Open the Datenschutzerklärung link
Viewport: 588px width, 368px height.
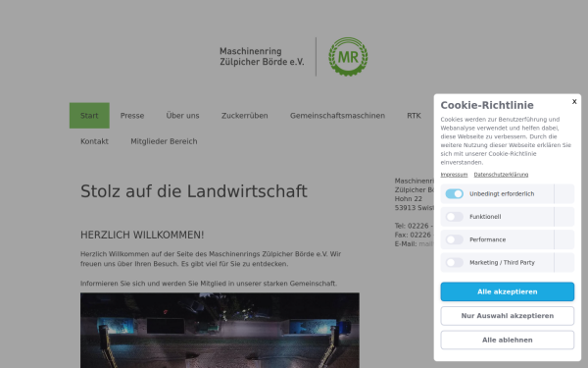(x=501, y=175)
